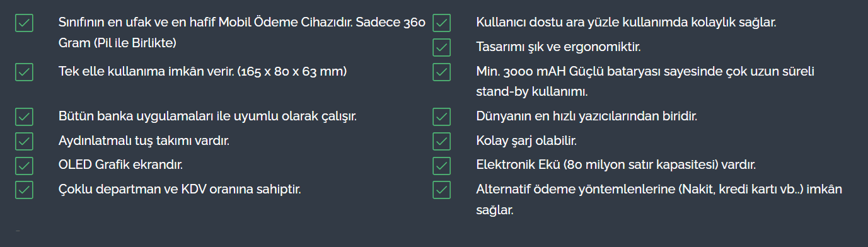This screenshot has height=247, width=868.
Task: Click the checkmark next to "Tek elle kullanıma"
Action: point(24,72)
